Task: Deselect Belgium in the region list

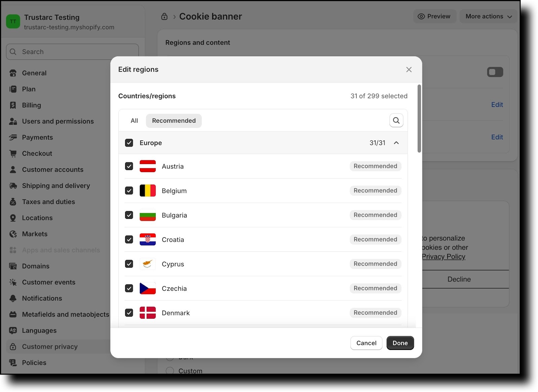Action: [x=129, y=191]
